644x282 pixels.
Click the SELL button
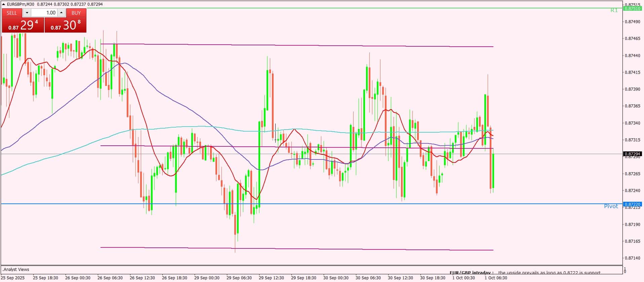(x=12, y=13)
